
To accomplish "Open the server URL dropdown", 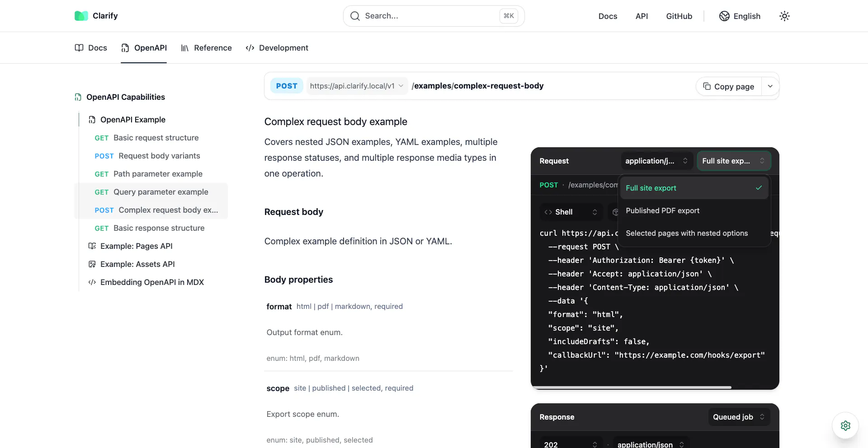I will (x=357, y=86).
